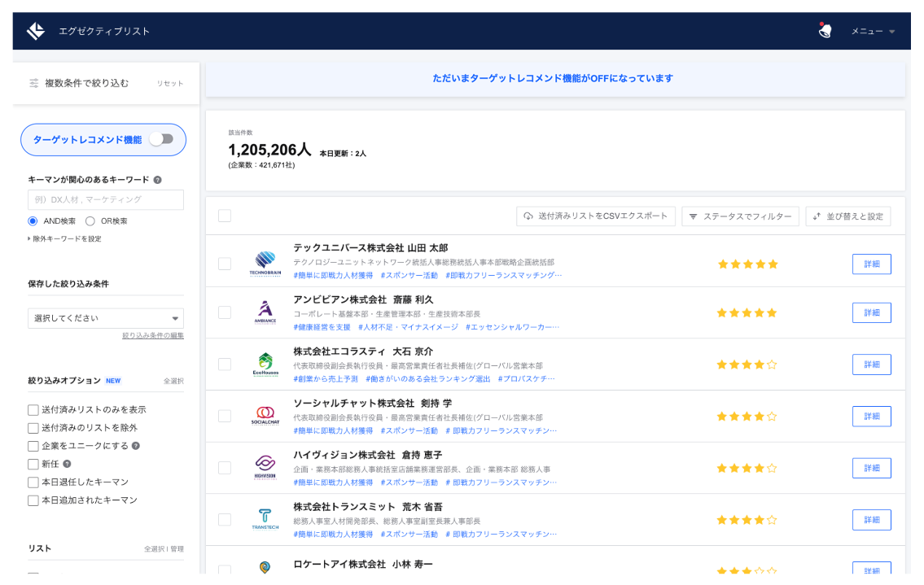924x585 pixels.
Task: Check 送付済みリストのみを表示 option
Action: tap(33, 410)
